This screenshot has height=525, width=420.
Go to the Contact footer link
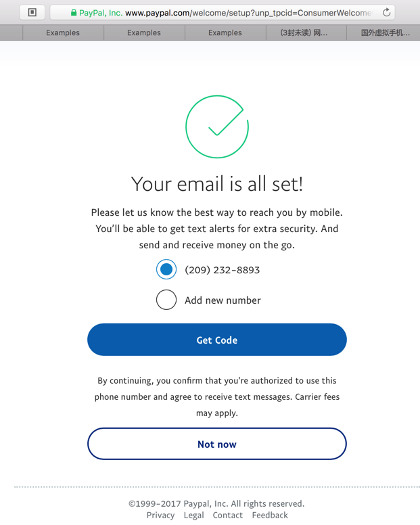click(228, 516)
